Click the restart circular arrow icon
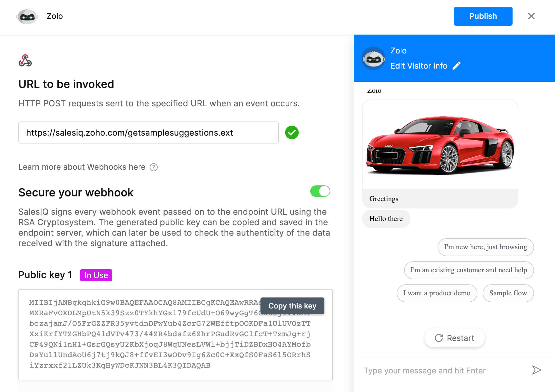This screenshot has width=555, height=392. pyautogui.click(x=439, y=338)
